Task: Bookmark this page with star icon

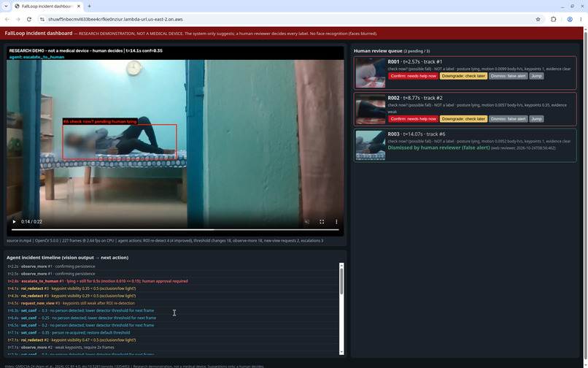Action: (538, 19)
